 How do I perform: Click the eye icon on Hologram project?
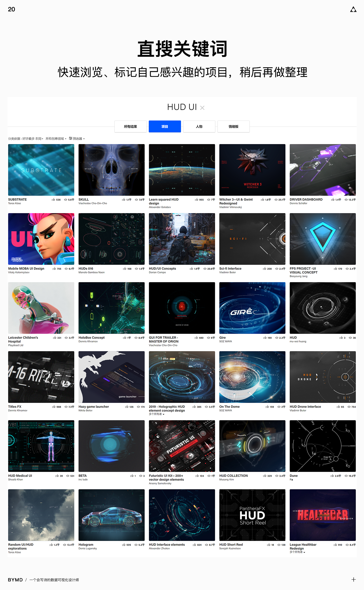tap(136, 545)
